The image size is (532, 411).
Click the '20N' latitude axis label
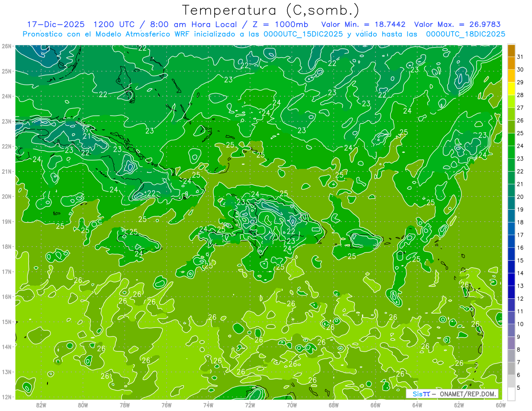point(6,196)
